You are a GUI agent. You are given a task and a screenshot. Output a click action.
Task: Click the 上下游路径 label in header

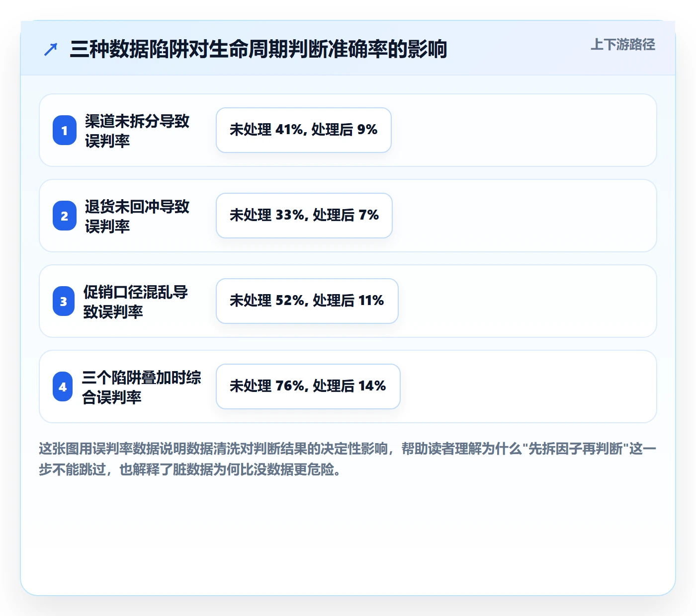click(x=622, y=45)
